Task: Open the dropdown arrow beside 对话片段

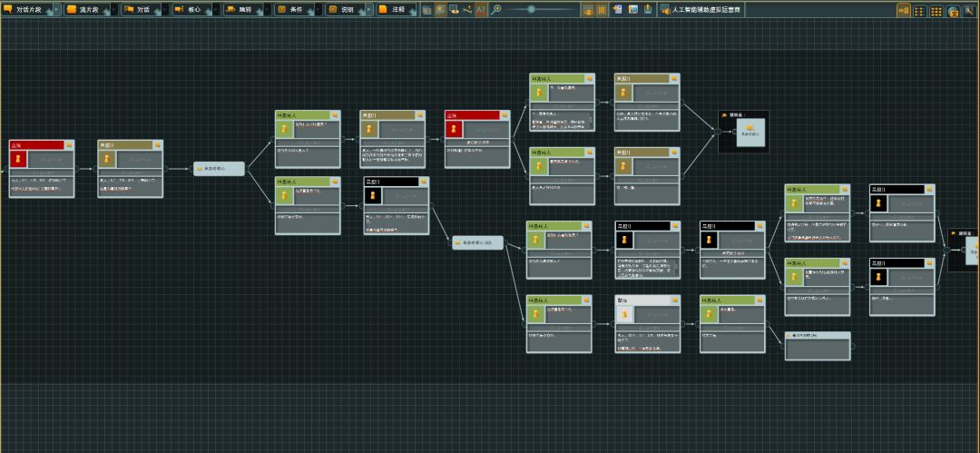Action: pos(57,9)
